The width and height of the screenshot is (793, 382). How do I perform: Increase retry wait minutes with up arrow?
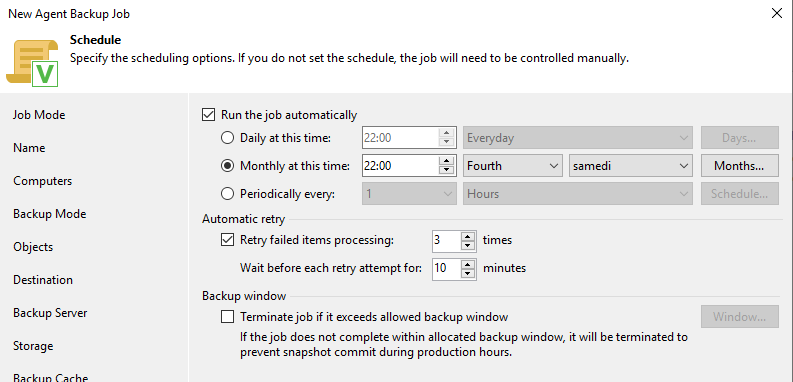tap(468, 264)
